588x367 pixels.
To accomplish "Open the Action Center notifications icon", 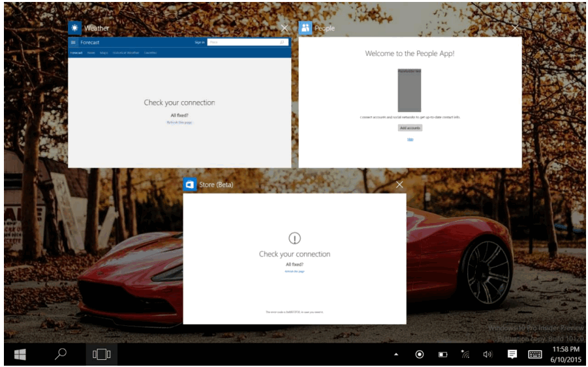I will click(x=512, y=354).
